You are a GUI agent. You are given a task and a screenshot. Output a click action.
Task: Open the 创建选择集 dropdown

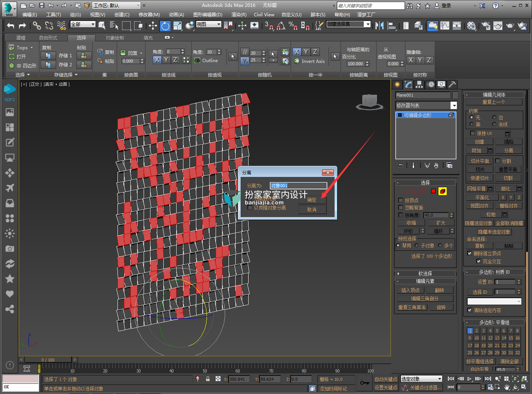[x=349, y=24]
